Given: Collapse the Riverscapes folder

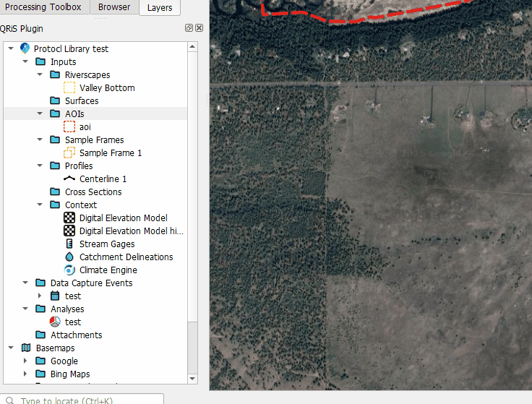Looking at the screenshot, I should click(40, 74).
